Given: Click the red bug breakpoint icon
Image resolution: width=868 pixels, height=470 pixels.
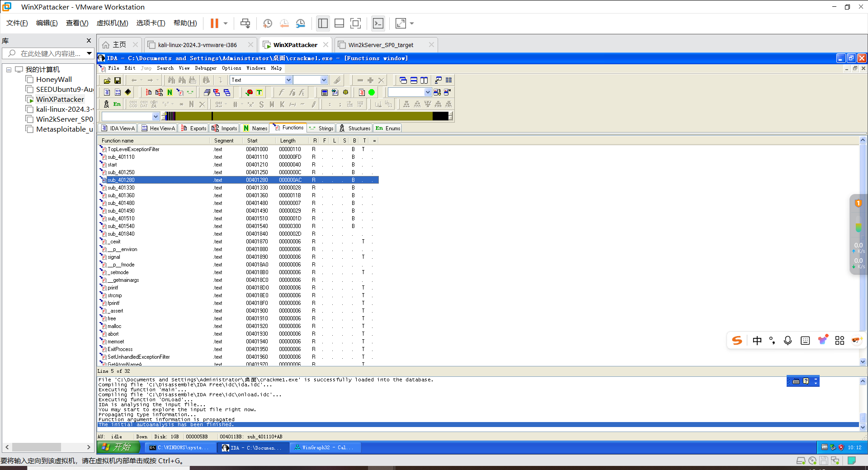Looking at the screenshot, I should (249, 92).
